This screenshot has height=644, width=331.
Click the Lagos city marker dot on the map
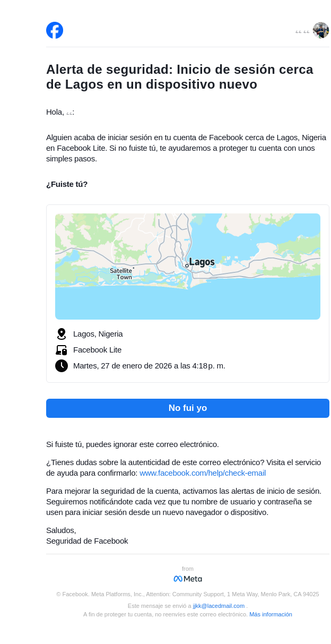point(187,265)
